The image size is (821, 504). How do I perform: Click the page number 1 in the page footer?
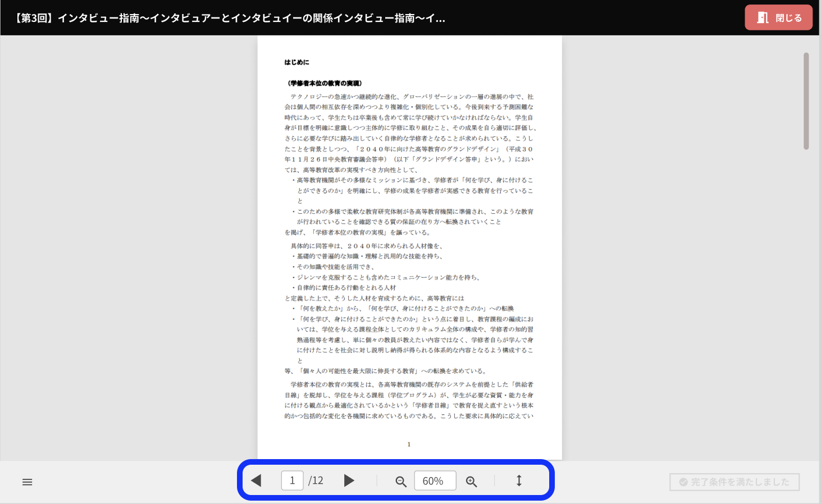tap(409, 444)
